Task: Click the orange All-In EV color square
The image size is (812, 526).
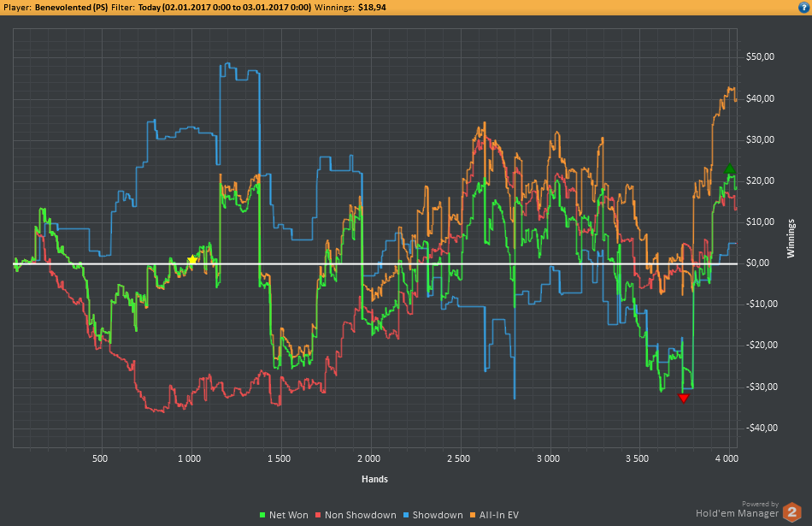Action: (472, 516)
